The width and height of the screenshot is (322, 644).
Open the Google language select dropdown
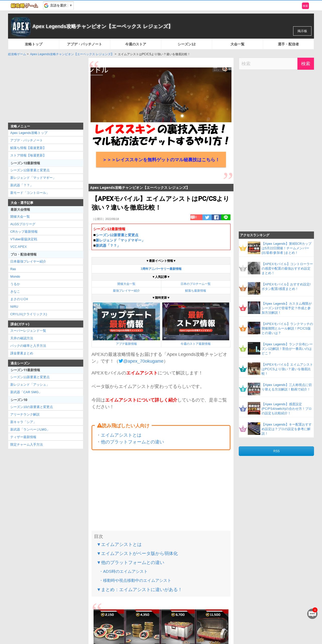click(58, 6)
